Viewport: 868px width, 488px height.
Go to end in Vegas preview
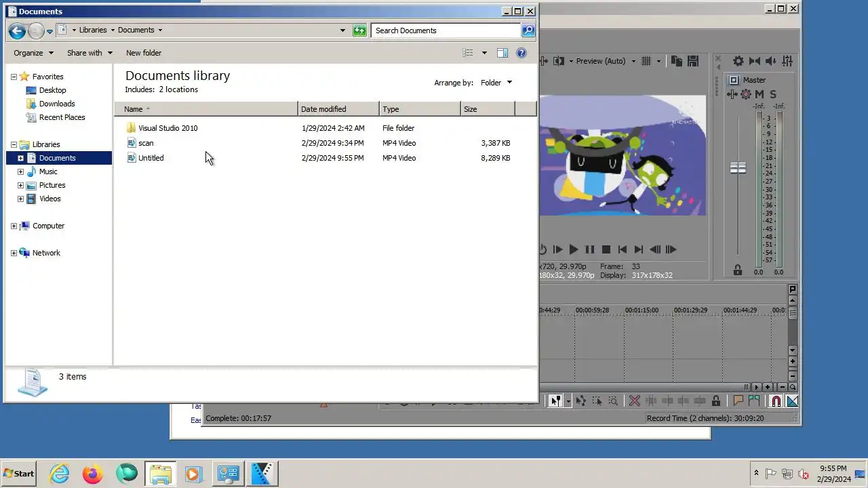(639, 249)
